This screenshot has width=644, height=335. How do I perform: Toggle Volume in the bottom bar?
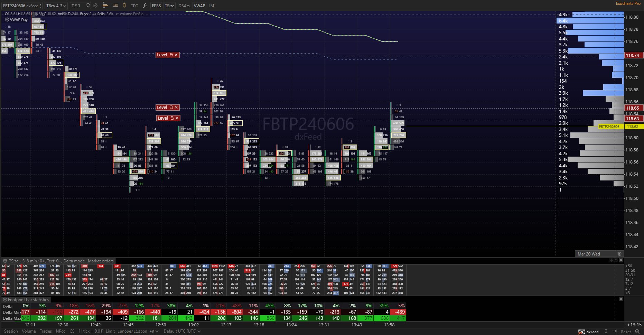[29, 331]
